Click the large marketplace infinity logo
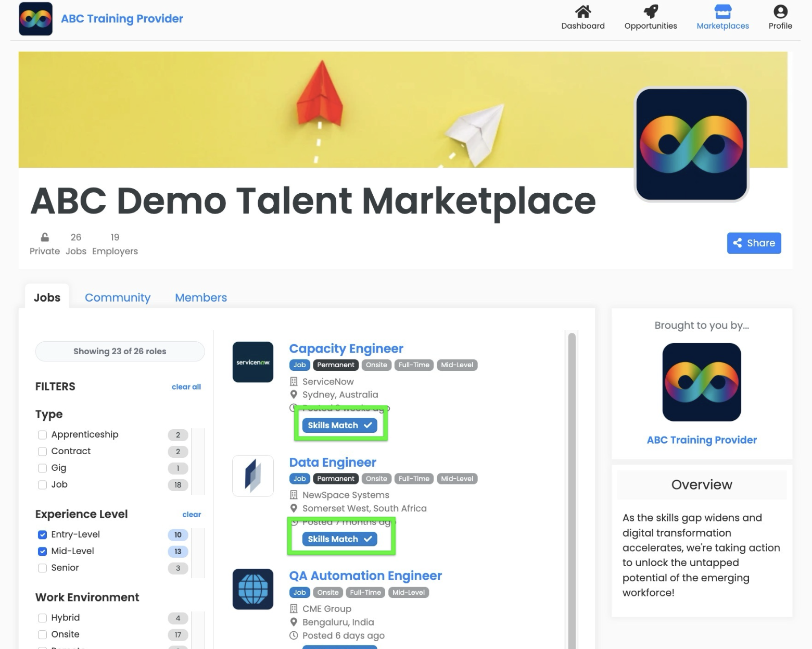The image size is (812, 649). tap(691, 144)
